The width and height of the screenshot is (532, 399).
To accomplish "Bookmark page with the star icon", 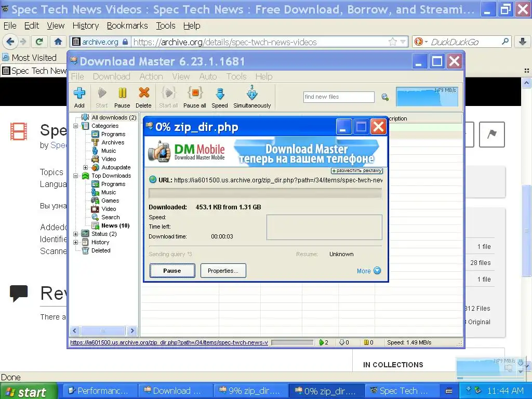I will pos(393,42).
